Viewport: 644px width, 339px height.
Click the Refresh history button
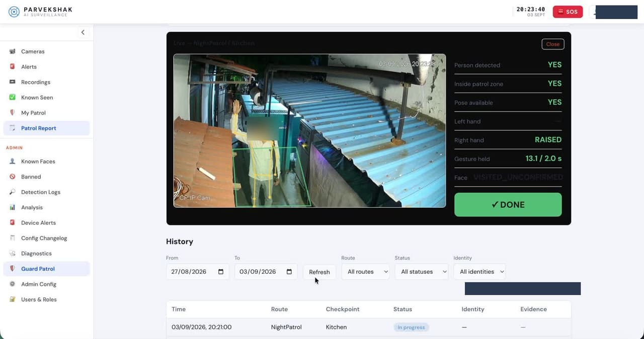pyautogui.click(x=319, y=272)
